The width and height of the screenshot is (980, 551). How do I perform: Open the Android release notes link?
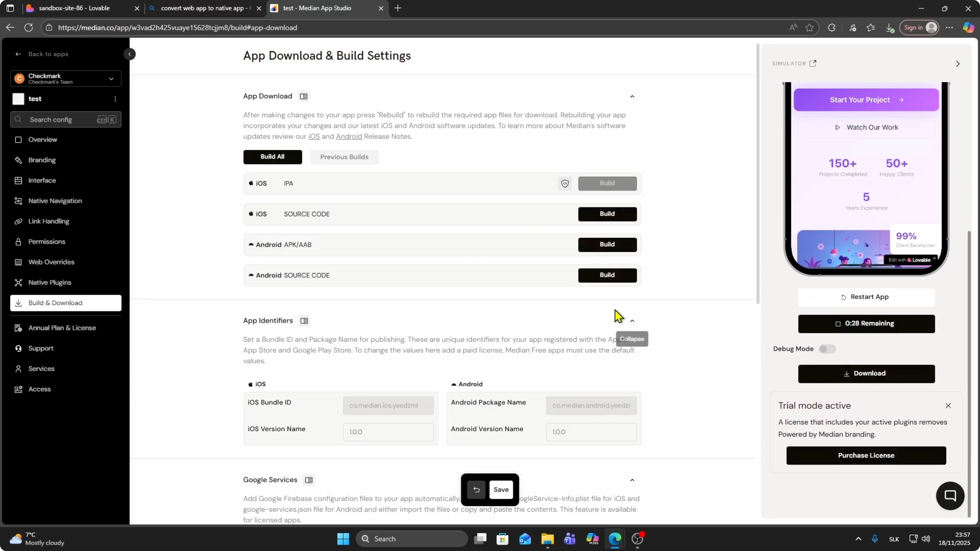click(349, 137)
